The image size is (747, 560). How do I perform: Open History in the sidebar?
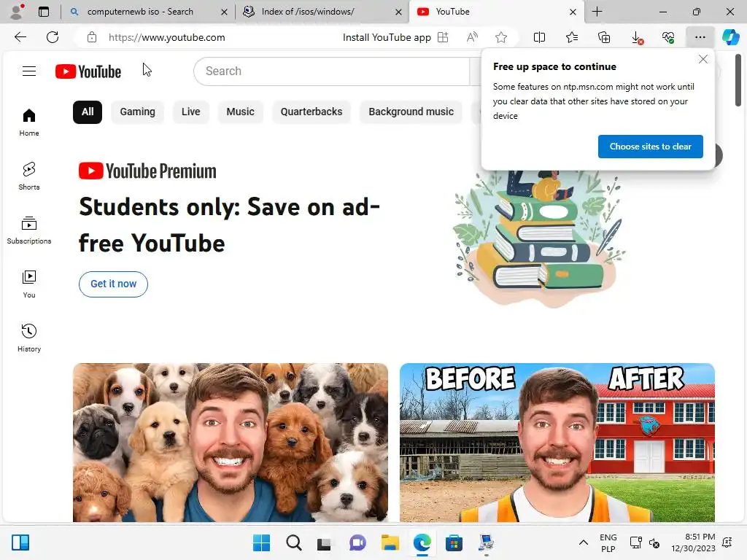29,338
